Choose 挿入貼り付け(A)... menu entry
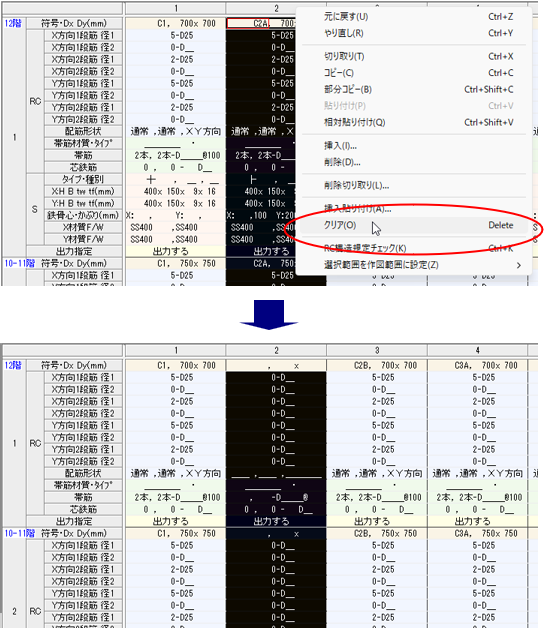The height and width of the screenshot is (640, 550). pyautogui.click(x=414, y=209)
